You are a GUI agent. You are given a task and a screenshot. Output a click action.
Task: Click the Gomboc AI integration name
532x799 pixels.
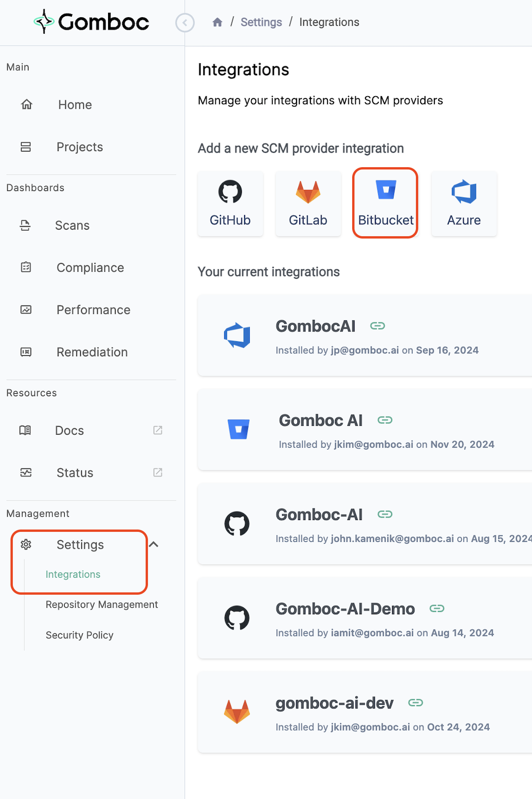coord(321,420)
